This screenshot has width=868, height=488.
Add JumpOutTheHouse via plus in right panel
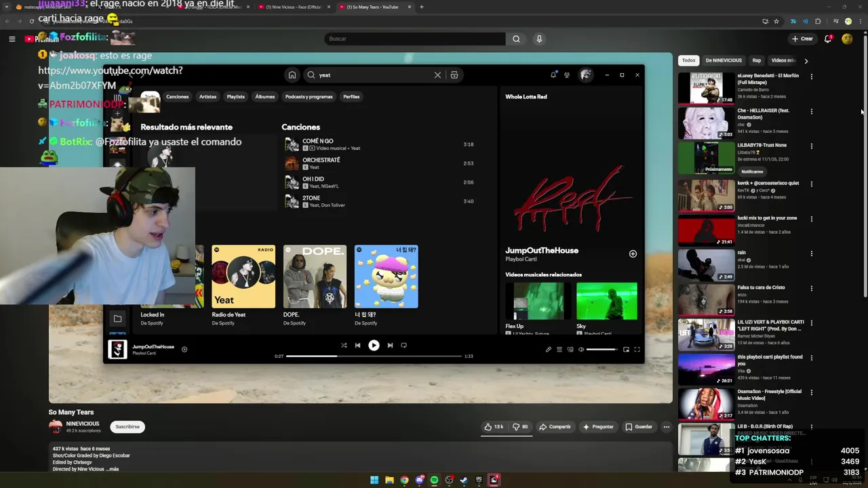633,253
